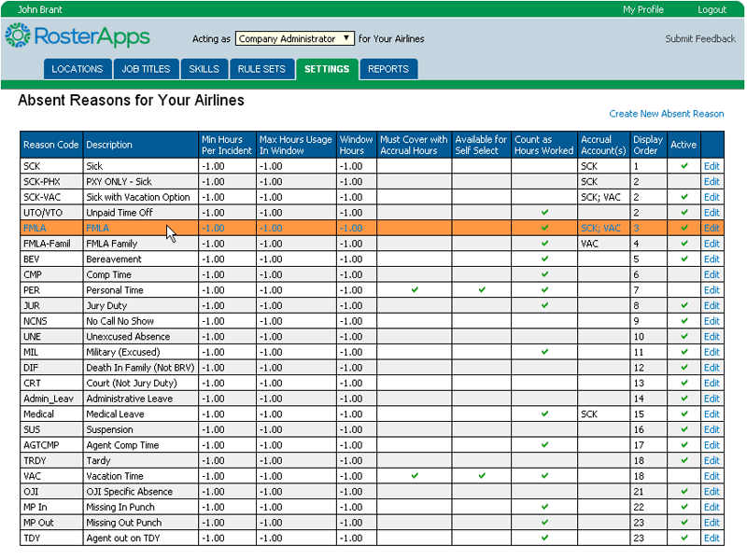This screenshot has height=560, width=747.
Task: Click the RosterApps logo
Action: point(77,37)
